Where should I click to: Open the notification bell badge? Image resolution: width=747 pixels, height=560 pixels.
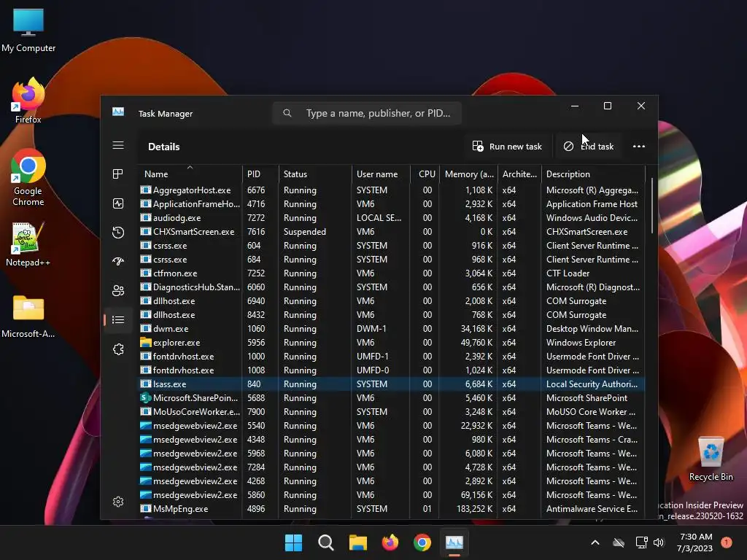coord(727,542)
